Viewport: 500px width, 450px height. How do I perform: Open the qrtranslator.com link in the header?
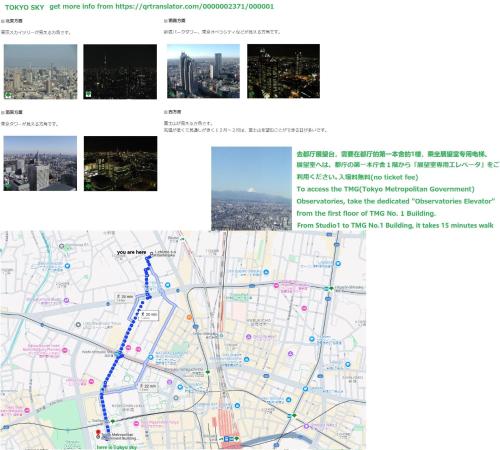click(195, 7)
